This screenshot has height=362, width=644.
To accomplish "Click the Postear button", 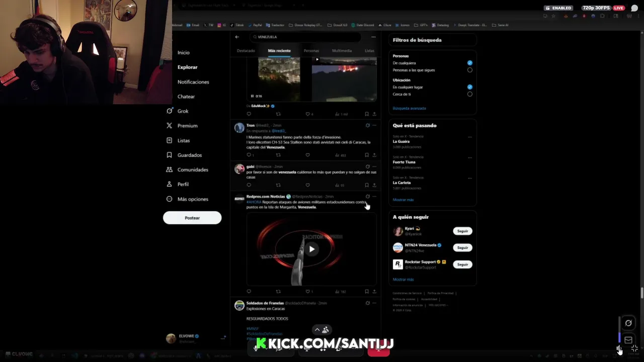I will (x=192, y=218).
